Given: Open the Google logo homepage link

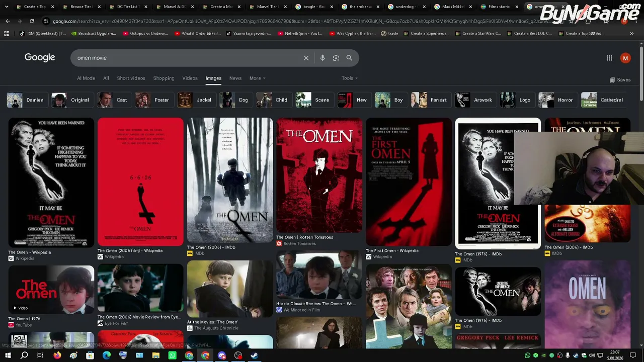Looking at the screenshot, I should click(40, 57).
